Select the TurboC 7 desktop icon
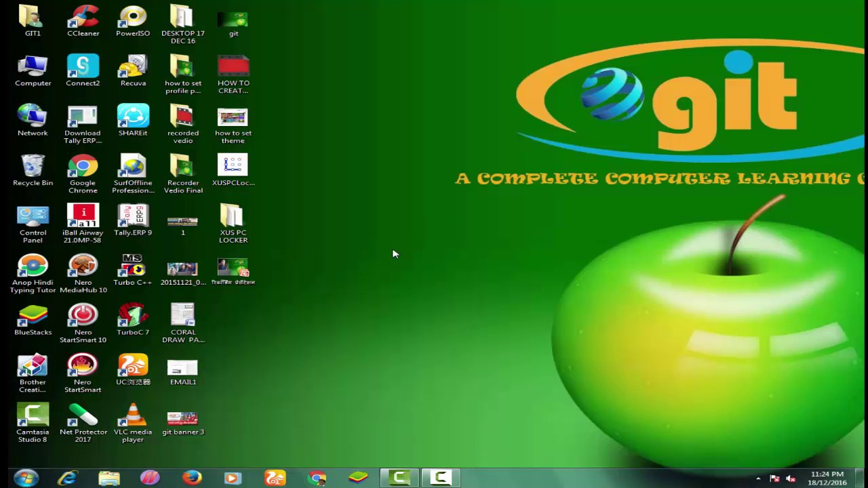The width and height of the screenshot is (868, 488). 133,320
